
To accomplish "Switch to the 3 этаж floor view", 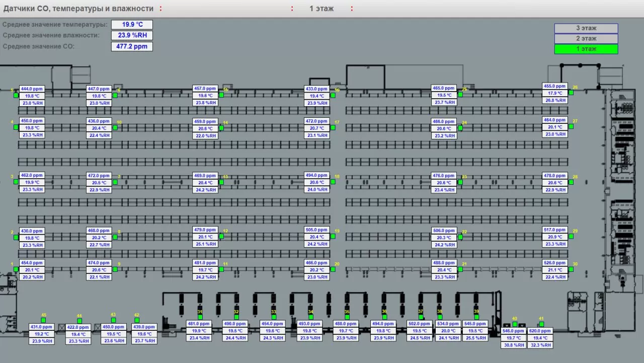I will 586,28.
